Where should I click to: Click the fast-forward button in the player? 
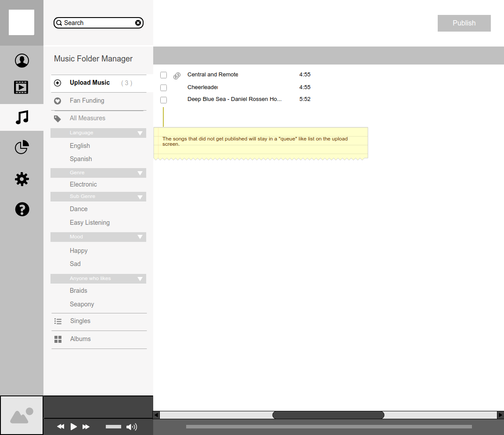click(x=86, y=427)
